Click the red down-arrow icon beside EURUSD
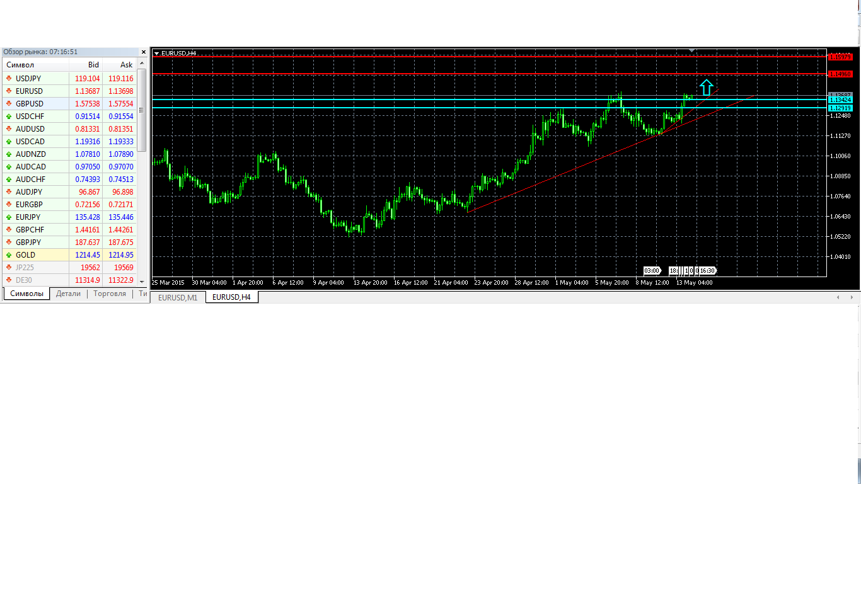Screen dimensions: 861x616 pos(9,91)
